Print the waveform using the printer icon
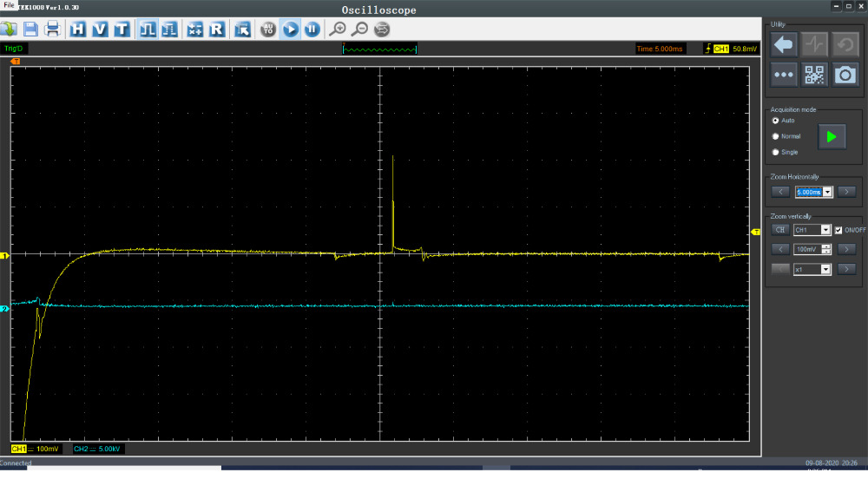This screenshot has height=479, width=868. (x=53, y=30)
